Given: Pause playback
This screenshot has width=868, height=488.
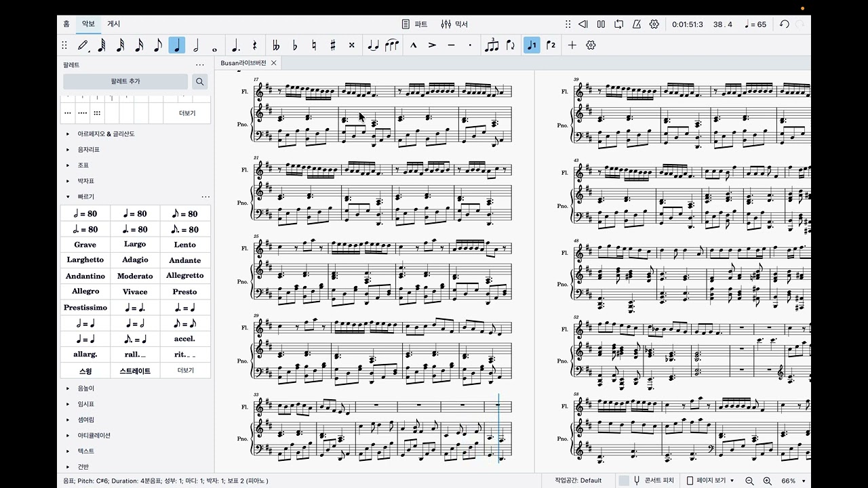Looking at the screenshot, I should [601, 24].
